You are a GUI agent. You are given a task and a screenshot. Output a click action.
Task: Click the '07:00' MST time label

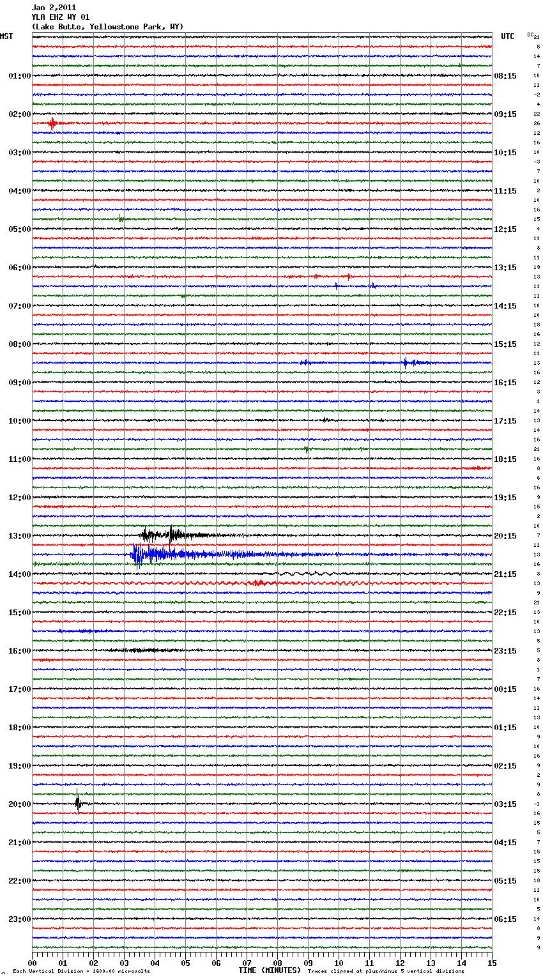(x=20, y=306)
